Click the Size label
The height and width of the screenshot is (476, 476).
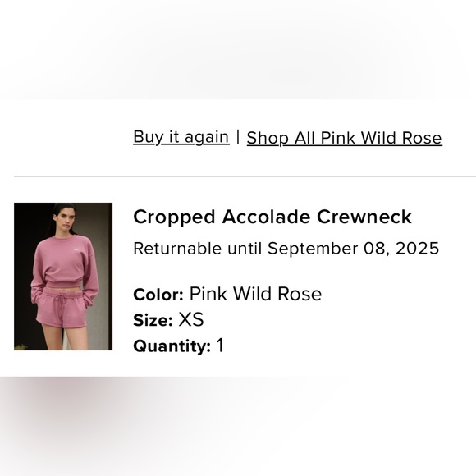click(153, 320)
